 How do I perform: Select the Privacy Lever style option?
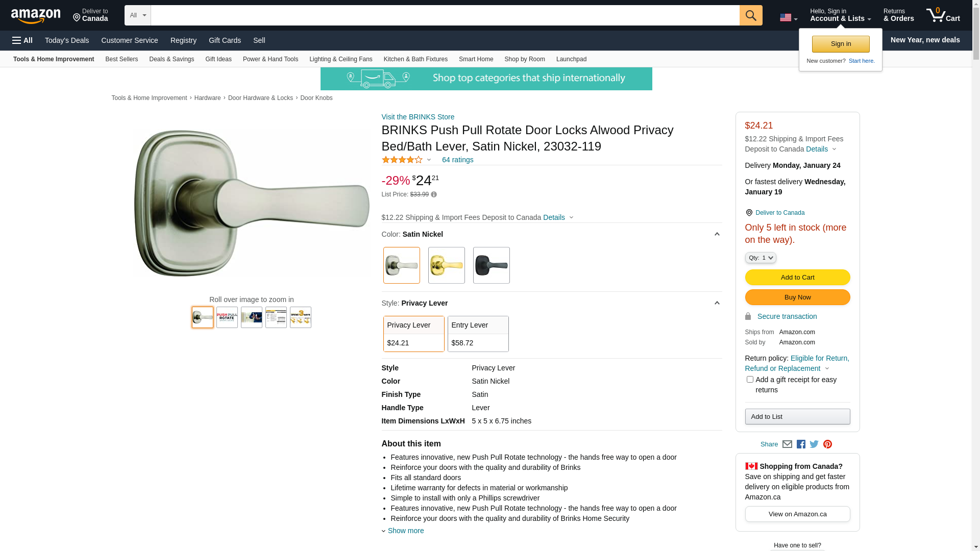tap(413, 334)
